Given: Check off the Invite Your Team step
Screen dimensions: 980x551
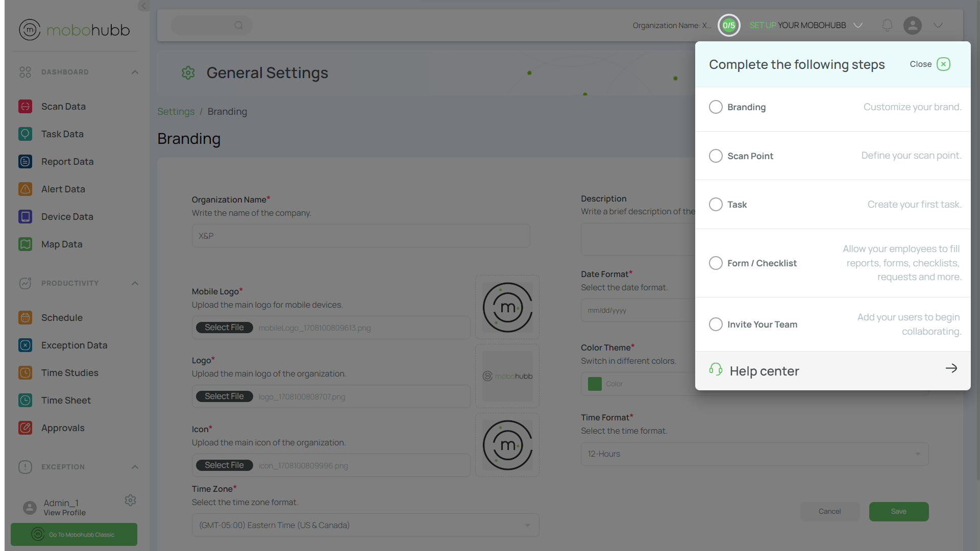Looking at the screenshot, I should click(x=716, y=324).
